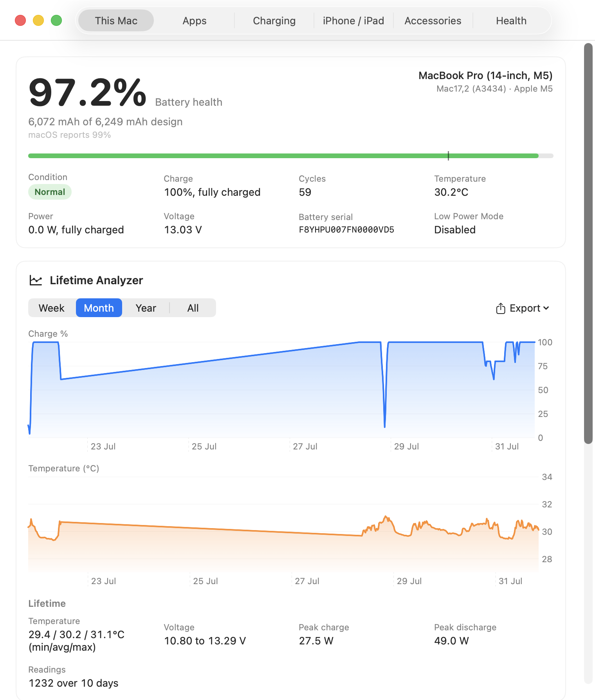Click the MacBook Pro (14-inch, M5) title
This screenshot has height=700, width=595.
pos(485,76)
